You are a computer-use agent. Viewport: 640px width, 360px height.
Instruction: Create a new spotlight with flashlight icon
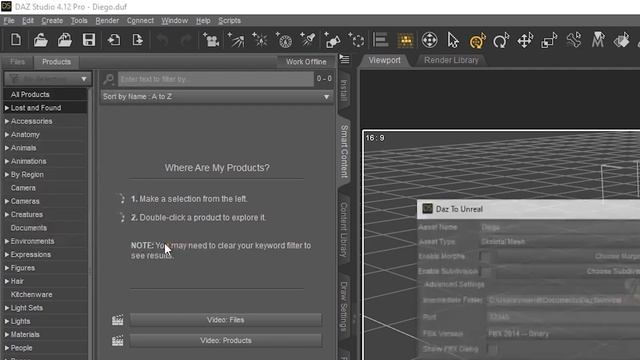tap(307, 40)
